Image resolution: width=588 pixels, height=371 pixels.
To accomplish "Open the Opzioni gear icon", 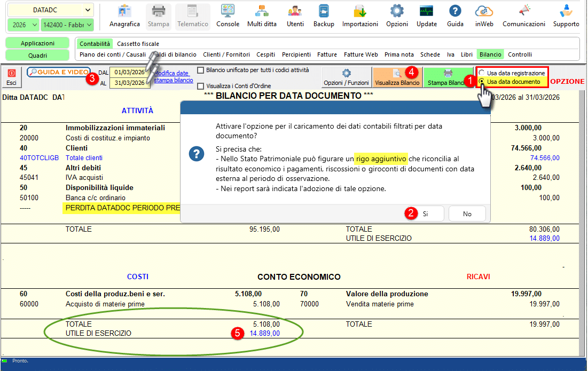I will pos(397,16).
